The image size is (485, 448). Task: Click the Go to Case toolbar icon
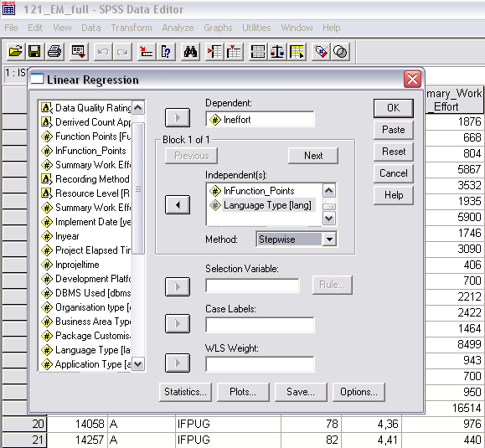point(147,51)
